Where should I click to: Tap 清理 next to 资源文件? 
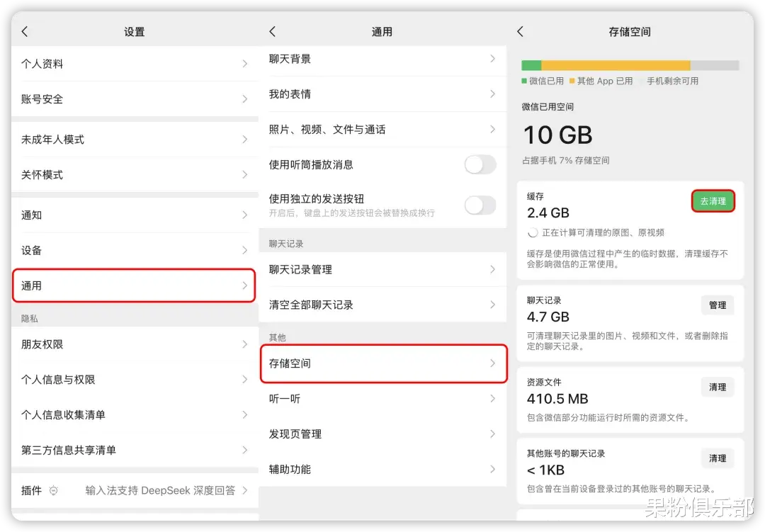tap(717, 387)
